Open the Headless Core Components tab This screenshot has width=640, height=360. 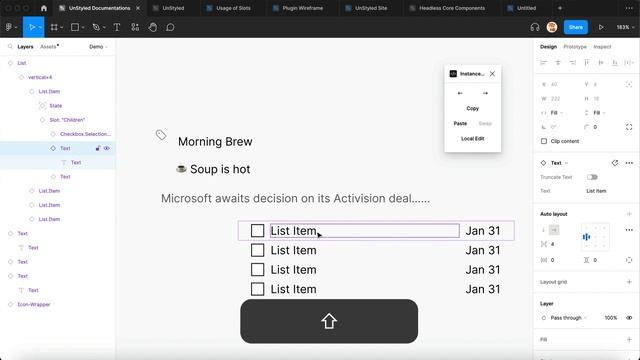(x=452, y=8)
